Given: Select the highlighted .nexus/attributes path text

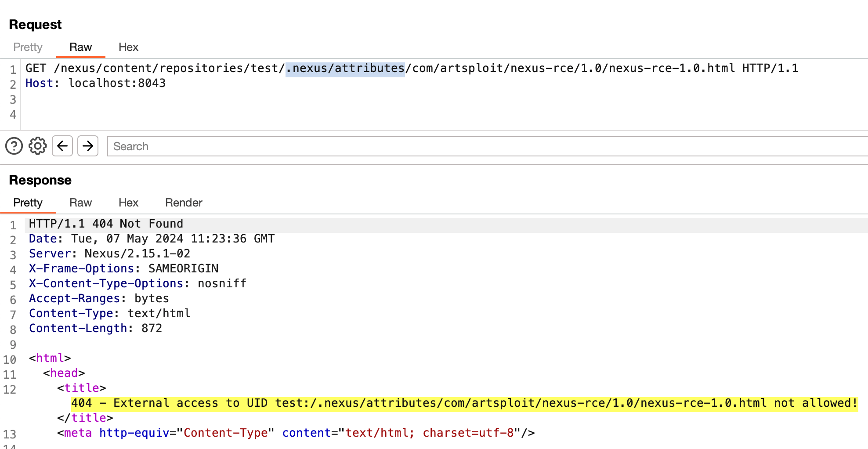Looking at the screenshot, I should click(345, 68).
